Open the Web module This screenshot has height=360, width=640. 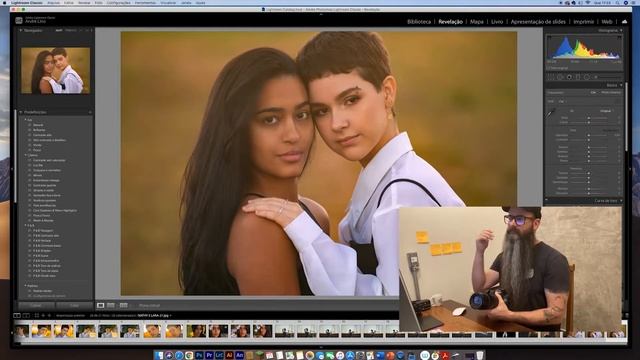[x=607, y=22]
